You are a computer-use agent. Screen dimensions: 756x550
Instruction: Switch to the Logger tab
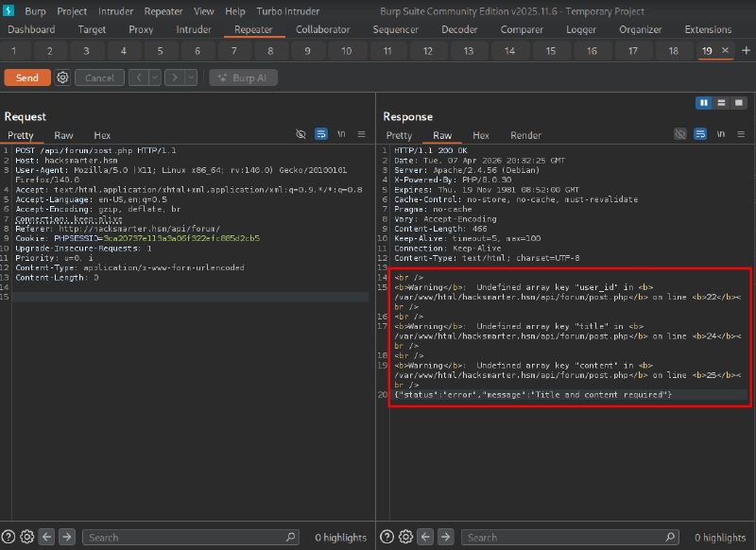[581, 29]
